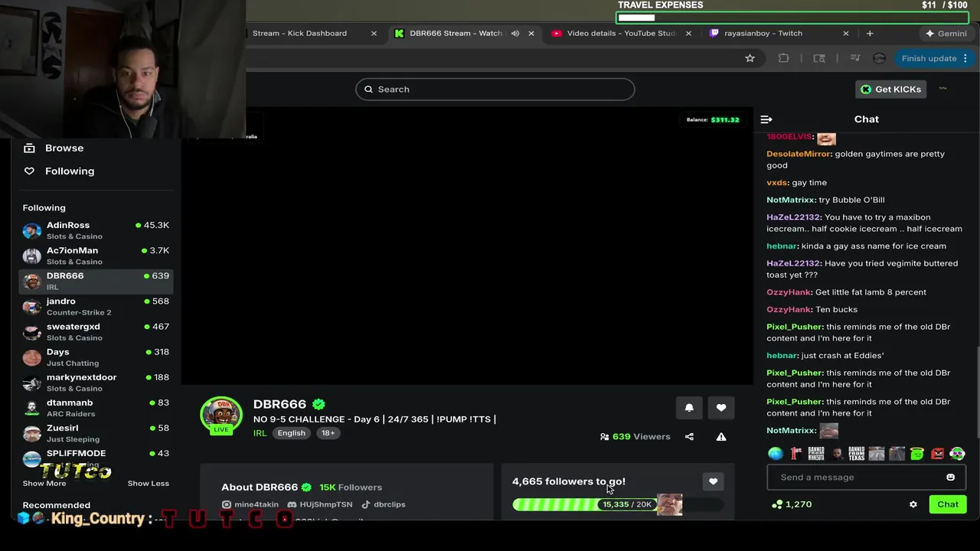Open Days channel in Following list
The height and width of the screenshot is (551, 980).
[96, 357]
